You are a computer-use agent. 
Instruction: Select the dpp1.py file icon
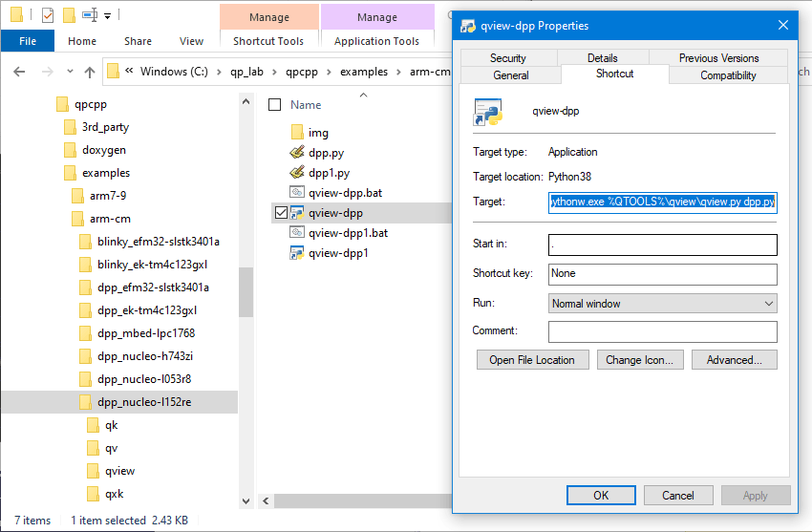pos(296,173)
